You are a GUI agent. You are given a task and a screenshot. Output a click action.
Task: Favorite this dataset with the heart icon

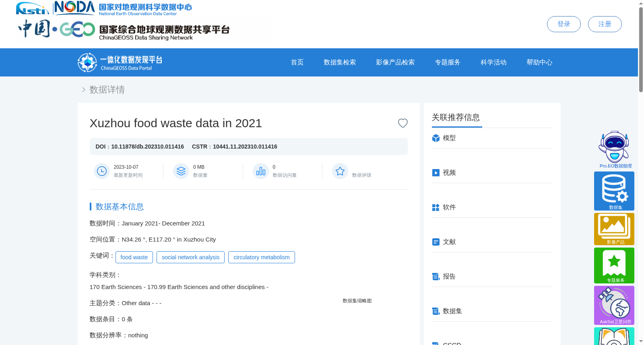click(x=402, y=123)
